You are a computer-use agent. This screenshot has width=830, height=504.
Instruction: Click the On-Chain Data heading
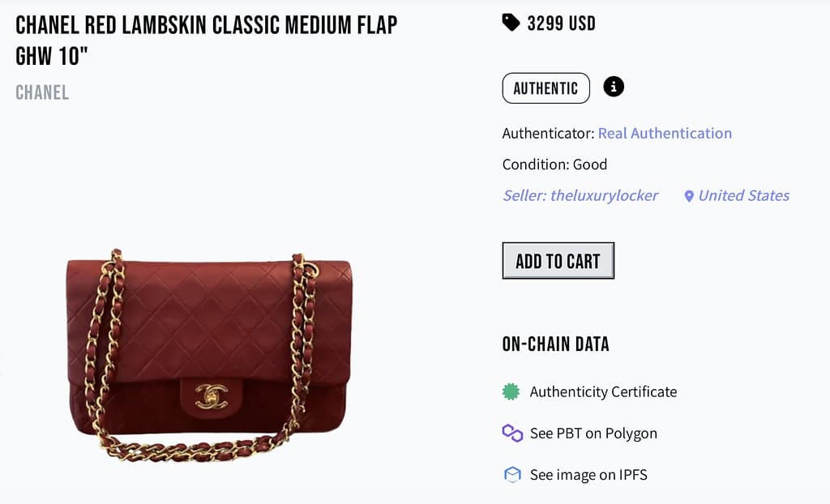[x=555, y=344]
